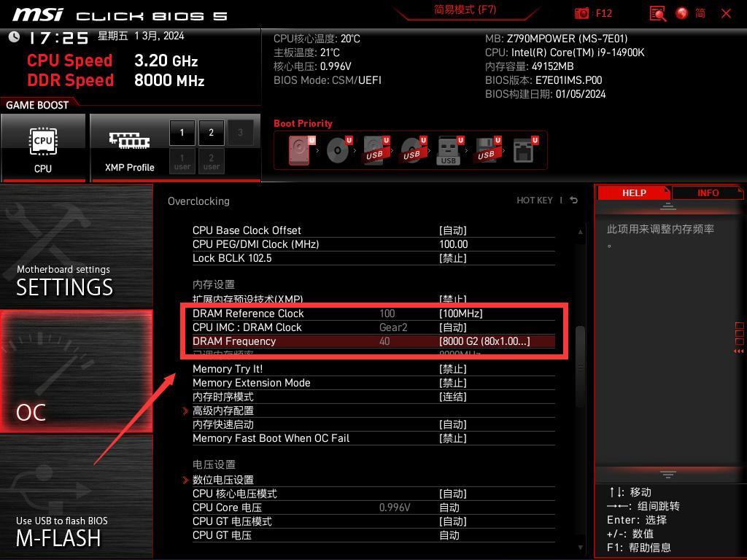Toggle Memory Extension Mode option
This screenshot has height=560, width=747.
coord(373,383)
